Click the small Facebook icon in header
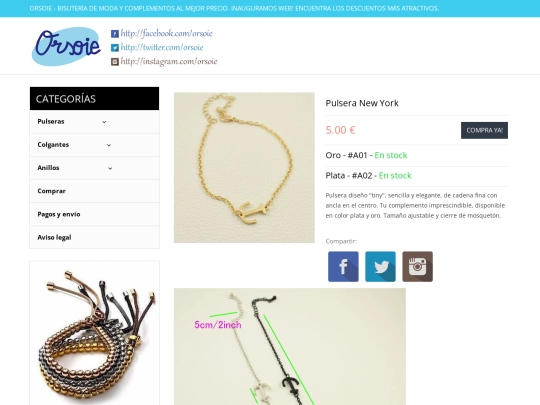The height and width of the screenshot is (405, 540). tap(115, 34)
